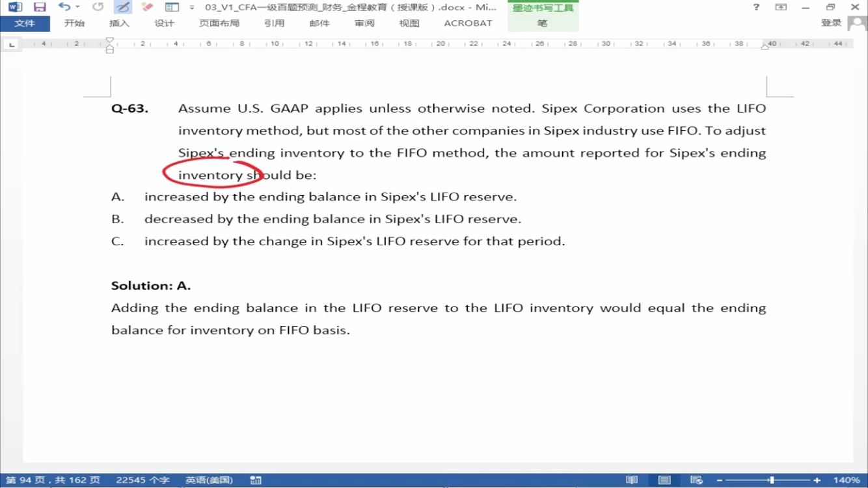The image size is (868, 488).
Task: Open word count 22545 个字
Action: (142, 480)
